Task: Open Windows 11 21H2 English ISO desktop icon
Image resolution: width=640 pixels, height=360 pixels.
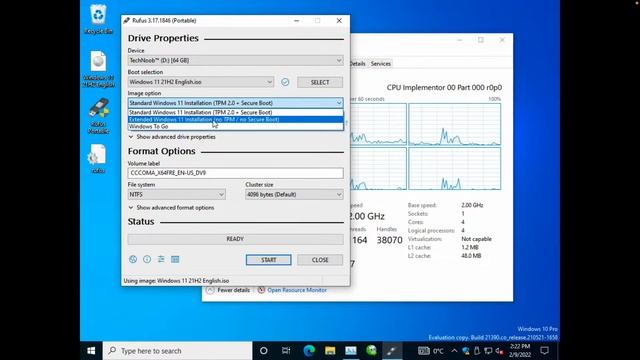Action: click(x=98, y=69)
